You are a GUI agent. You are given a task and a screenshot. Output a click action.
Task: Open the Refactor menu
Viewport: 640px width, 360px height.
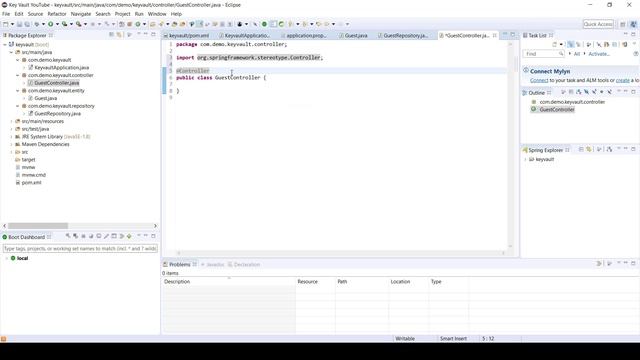coord(57,14)
